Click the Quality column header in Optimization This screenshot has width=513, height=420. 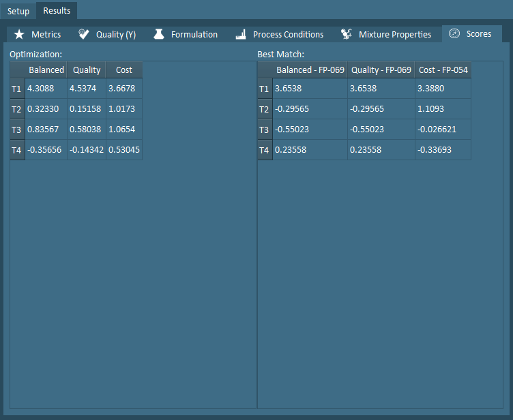pos(87,70)
